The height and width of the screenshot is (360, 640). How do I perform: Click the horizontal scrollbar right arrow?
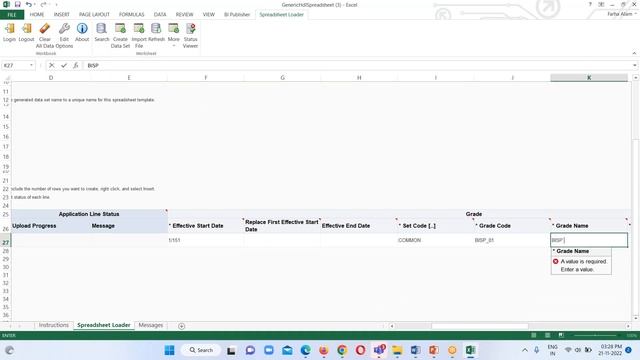click(628, 326)
